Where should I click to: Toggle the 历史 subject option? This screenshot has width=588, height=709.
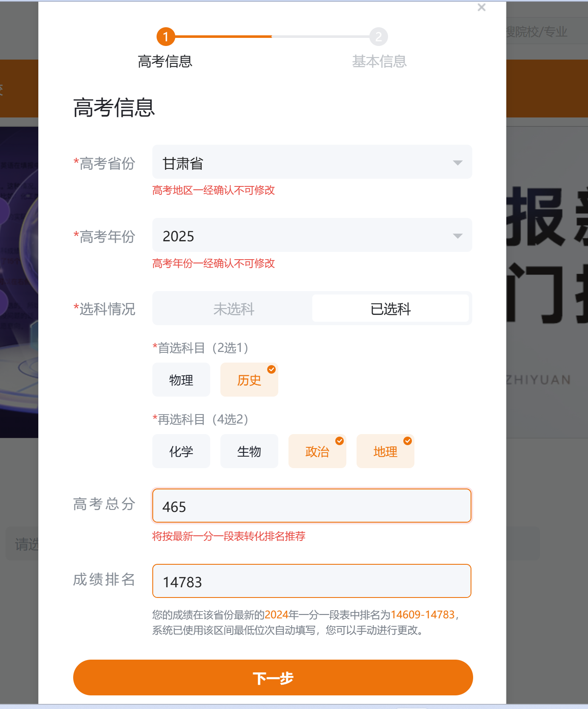click(x=249, y=380)
